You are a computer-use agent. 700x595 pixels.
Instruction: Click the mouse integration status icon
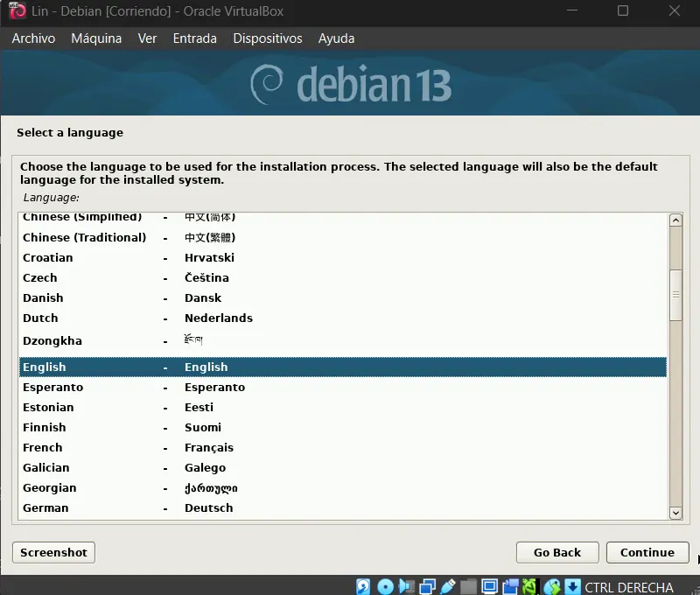click(551, 586)
